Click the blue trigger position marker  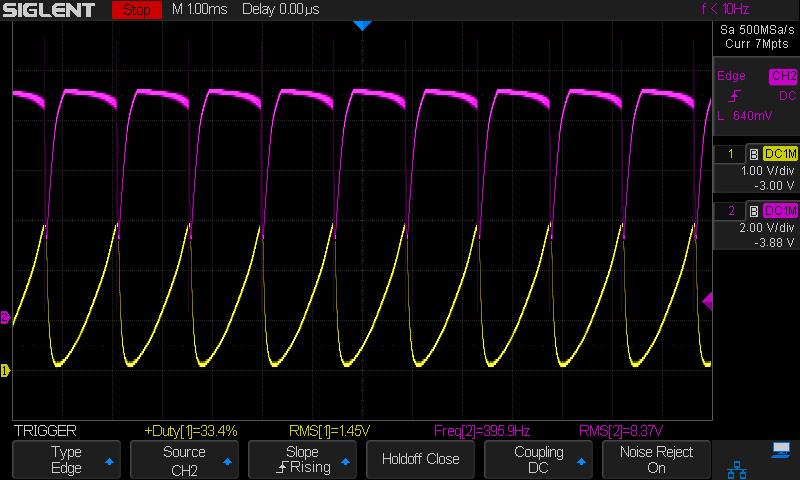[362, 26]
